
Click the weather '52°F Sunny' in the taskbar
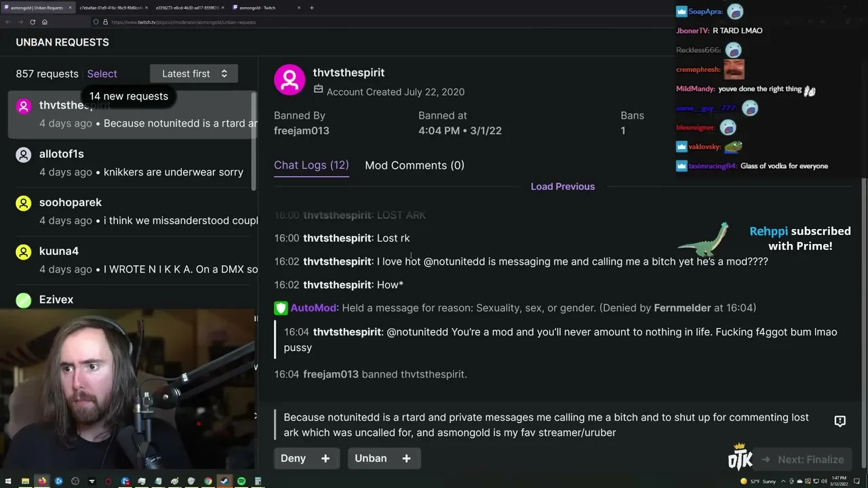[x=759, y=481]
